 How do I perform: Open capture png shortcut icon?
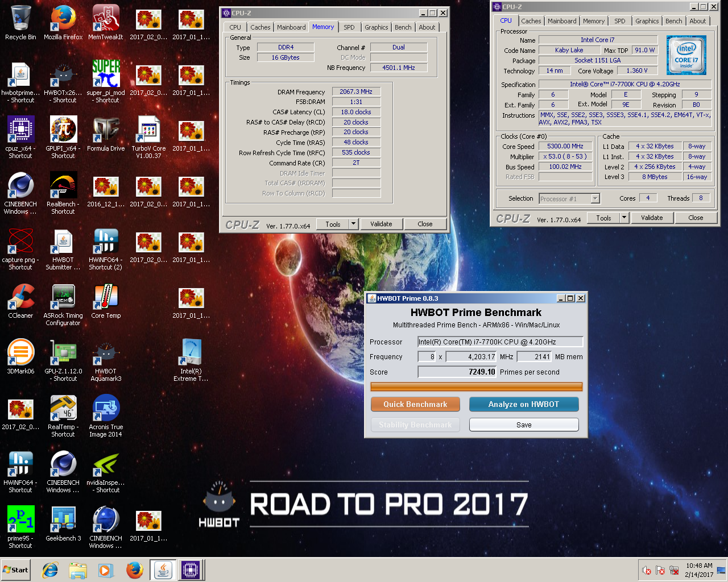coord(20,249)
